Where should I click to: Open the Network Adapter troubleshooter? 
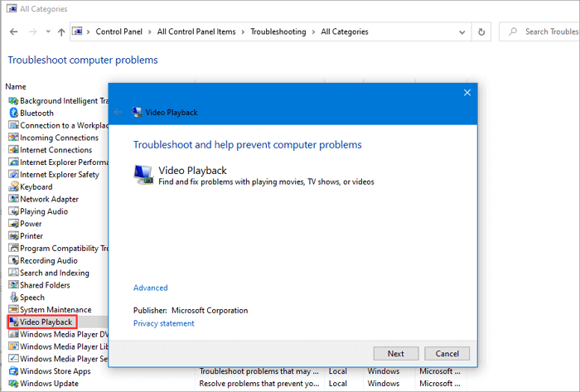[49, 199]
